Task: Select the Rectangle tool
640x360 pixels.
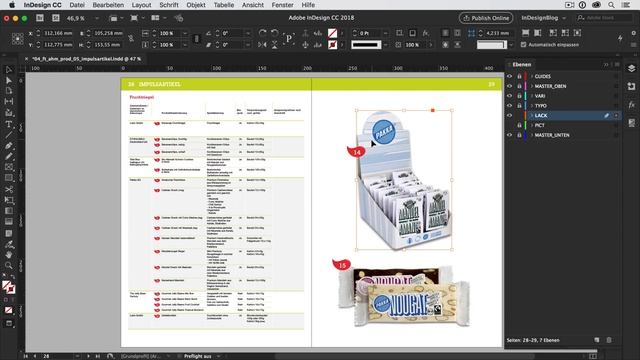Action: coord(9,178)
